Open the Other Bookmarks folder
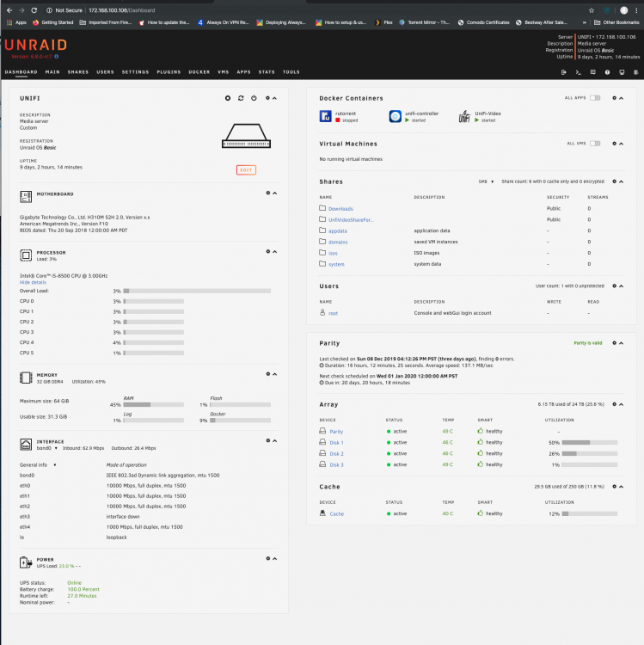Screen dimensions: 644x645 tap(616, 22)
